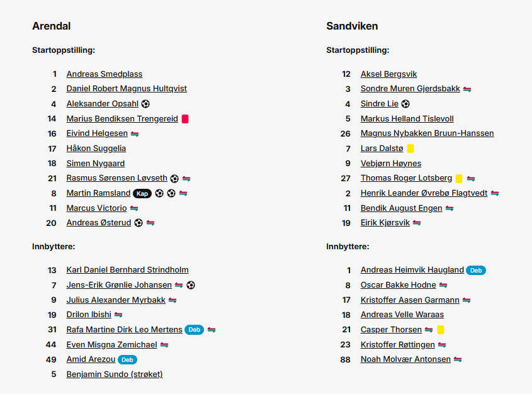Click red card icon next to Marius Bendiksen Trengereid

click(x=185, y=119)
